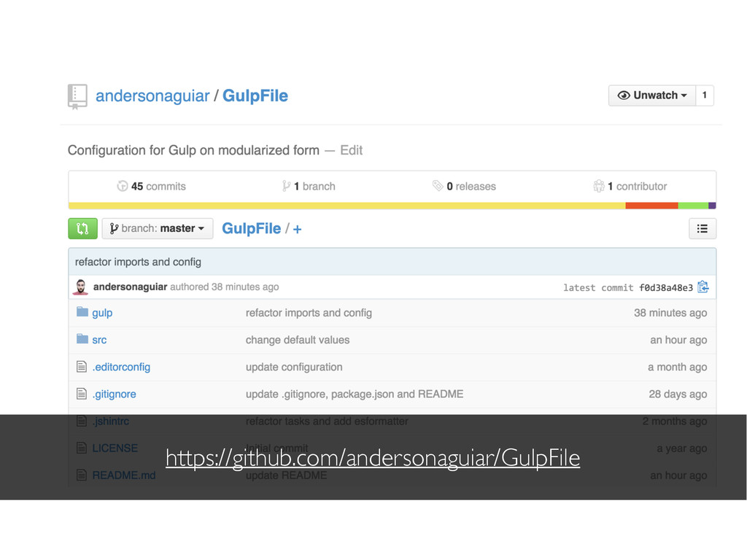Open the gulp folder
Image resolution: width=747 pixels, height=560 pixels.
[x=102, y=314]
